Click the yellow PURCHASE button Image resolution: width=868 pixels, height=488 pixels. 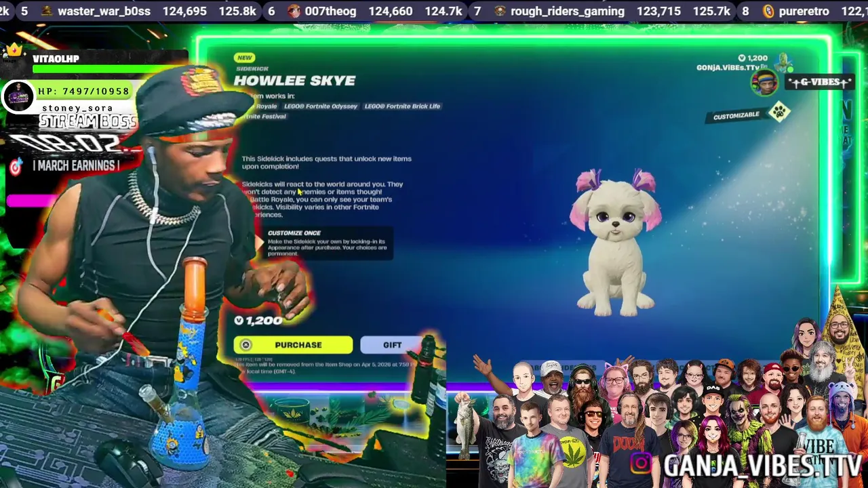(293, 345)
